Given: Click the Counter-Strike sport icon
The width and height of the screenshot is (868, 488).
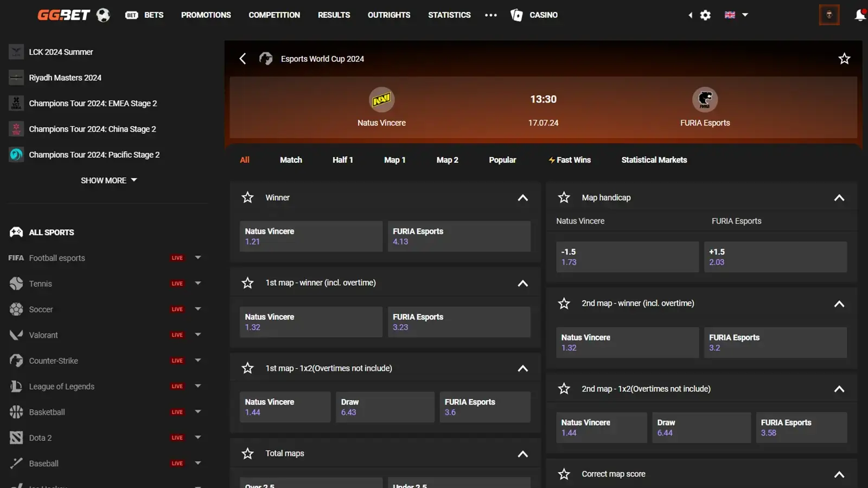Looking at the screenshot, I should (16, 361).
